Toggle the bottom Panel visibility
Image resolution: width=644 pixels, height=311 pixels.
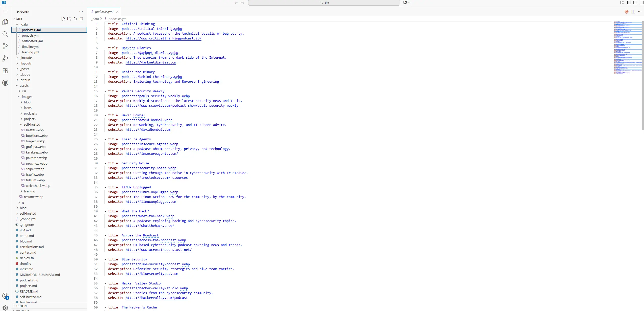635,3
